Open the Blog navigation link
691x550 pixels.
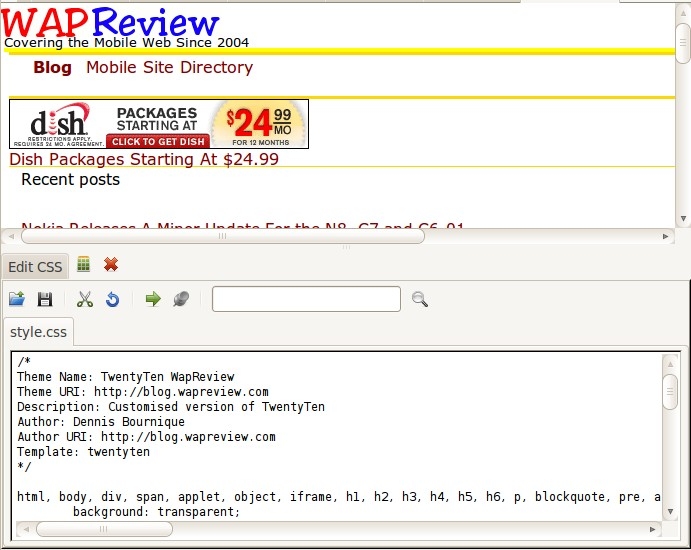[x=52, y=68]
